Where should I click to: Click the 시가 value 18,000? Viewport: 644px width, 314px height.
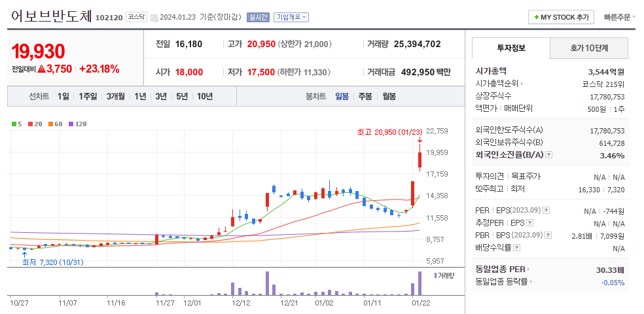click(189, 72)
